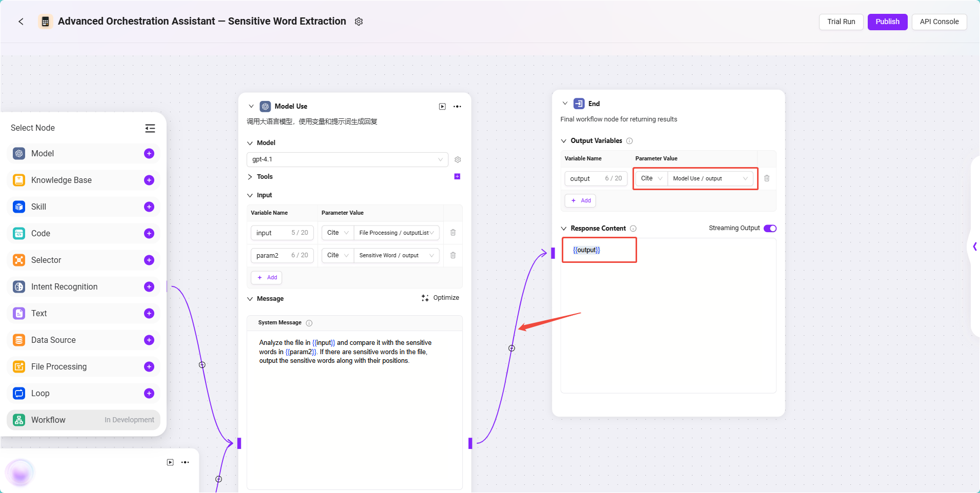Viewport: 980px width, 493px height.
Task: Add a Loop node
Action: tap(149, 394)
